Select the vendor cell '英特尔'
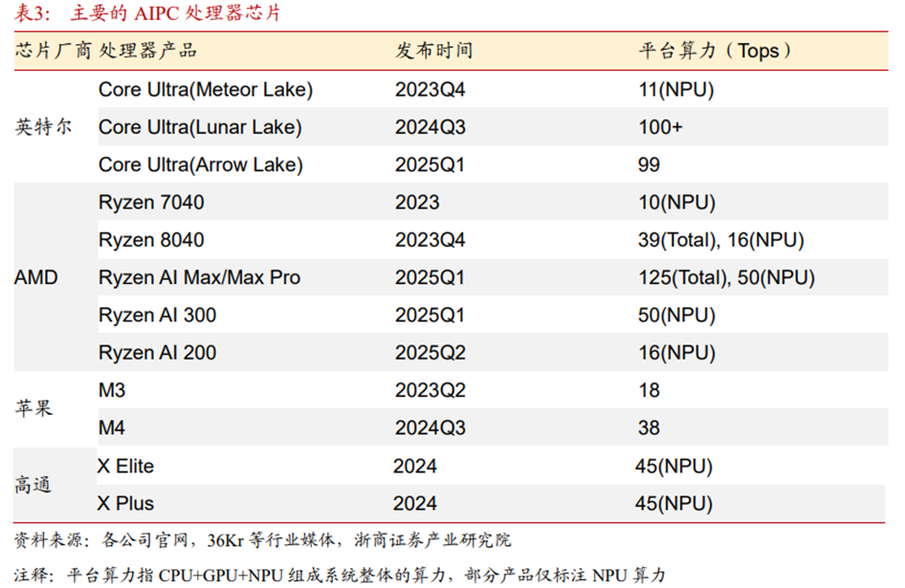Image resolution: width=905 pixels, height=588 pixels. [43, 126]
